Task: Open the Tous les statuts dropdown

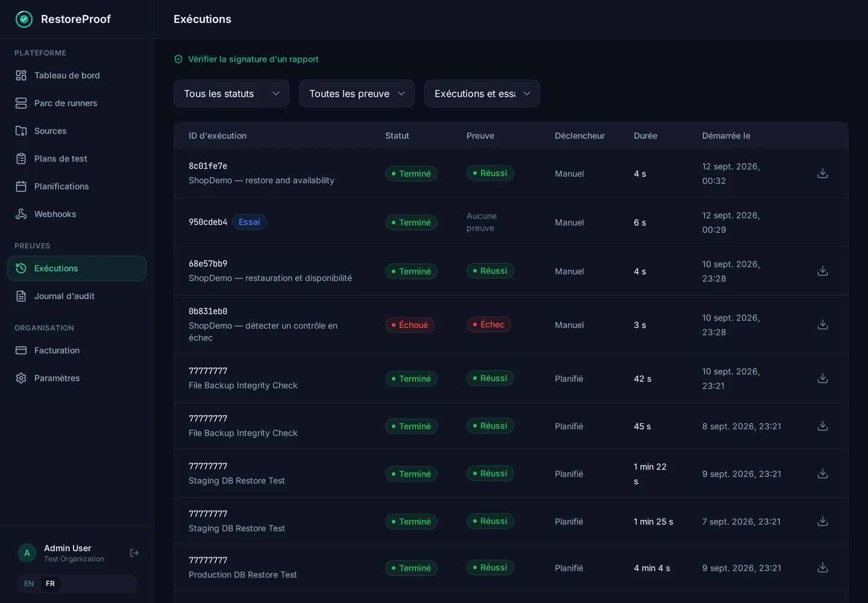Action: point(231,93)
